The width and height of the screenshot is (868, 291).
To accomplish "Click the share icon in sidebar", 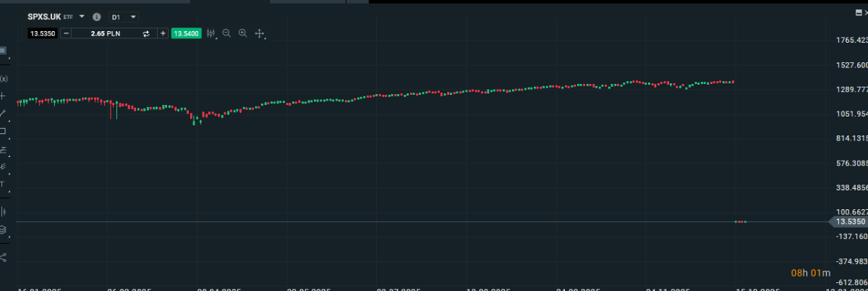I will tap(3, 256).
